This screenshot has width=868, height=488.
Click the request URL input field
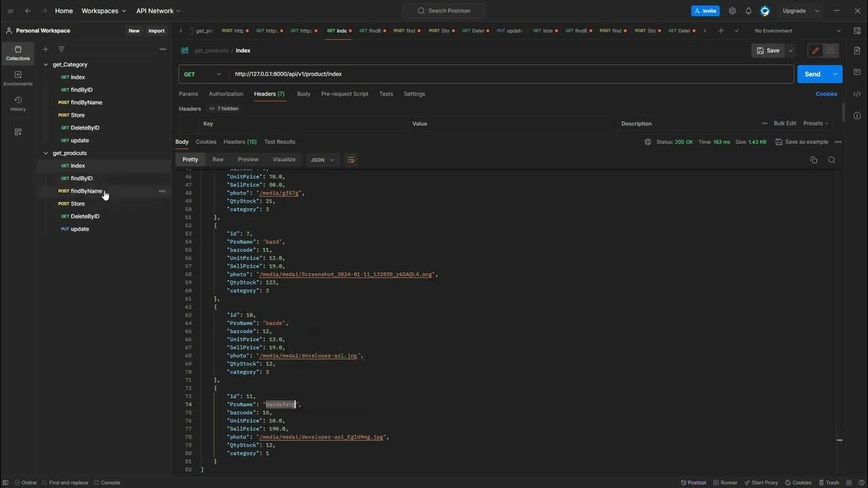(x=511, y=74)
